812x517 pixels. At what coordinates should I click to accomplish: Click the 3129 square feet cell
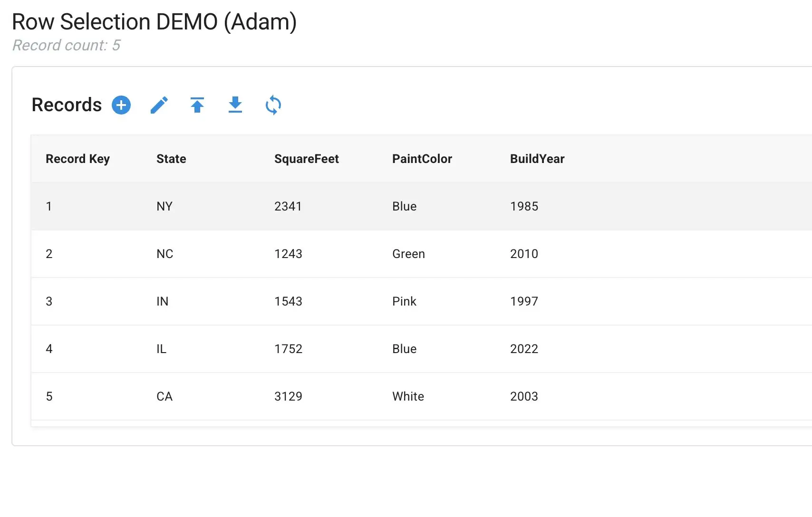[x=288, y=396]
